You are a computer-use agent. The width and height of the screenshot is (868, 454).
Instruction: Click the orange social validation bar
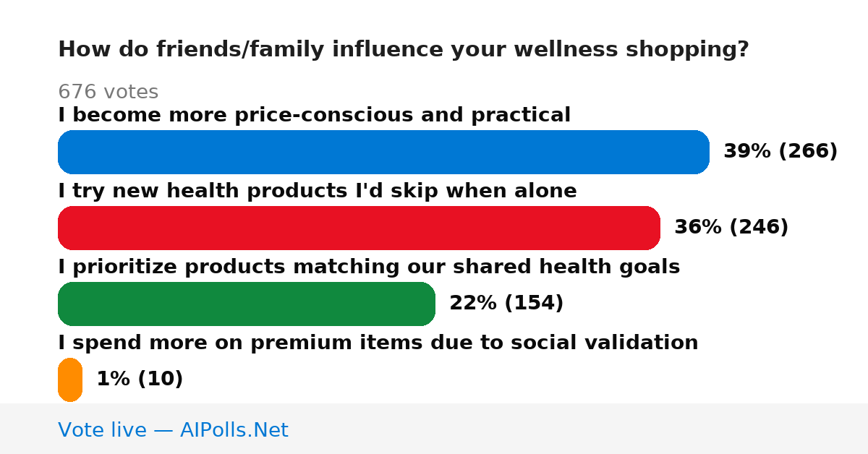click(70, 380)
